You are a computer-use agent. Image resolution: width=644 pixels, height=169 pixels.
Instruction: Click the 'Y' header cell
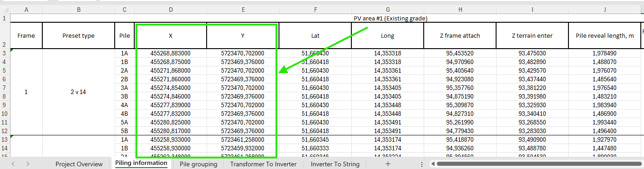(x=243, y=35)
